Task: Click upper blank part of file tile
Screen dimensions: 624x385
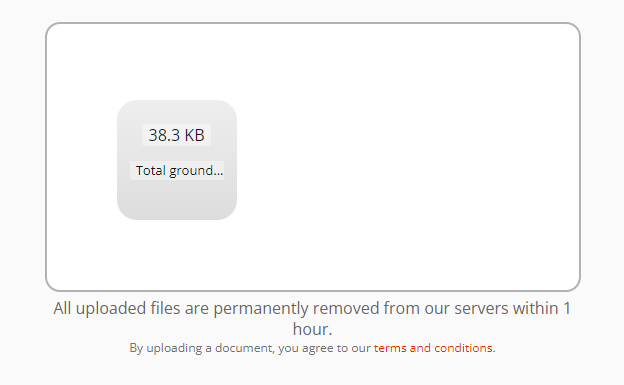Action: click(177, 111)
